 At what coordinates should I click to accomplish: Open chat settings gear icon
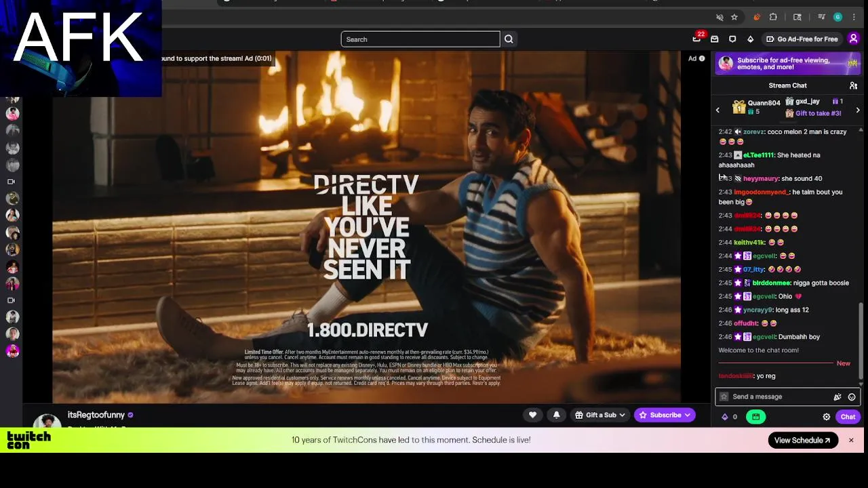tap(826, 417)
